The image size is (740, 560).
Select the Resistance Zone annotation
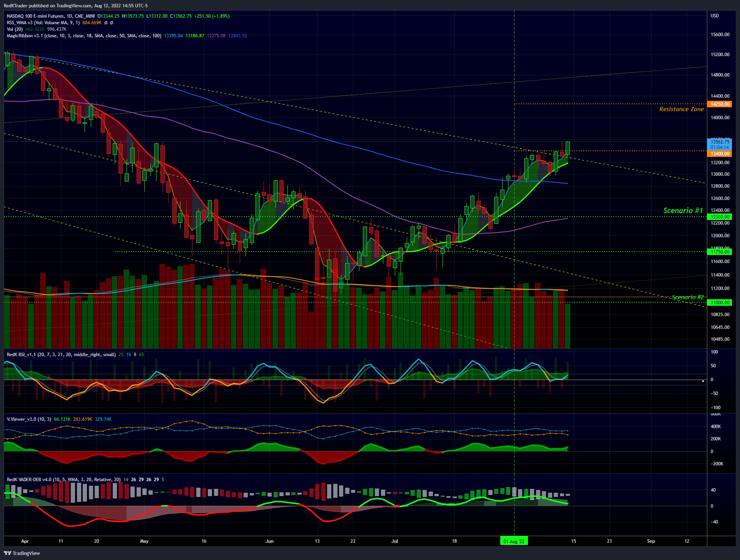click(682, 109)
